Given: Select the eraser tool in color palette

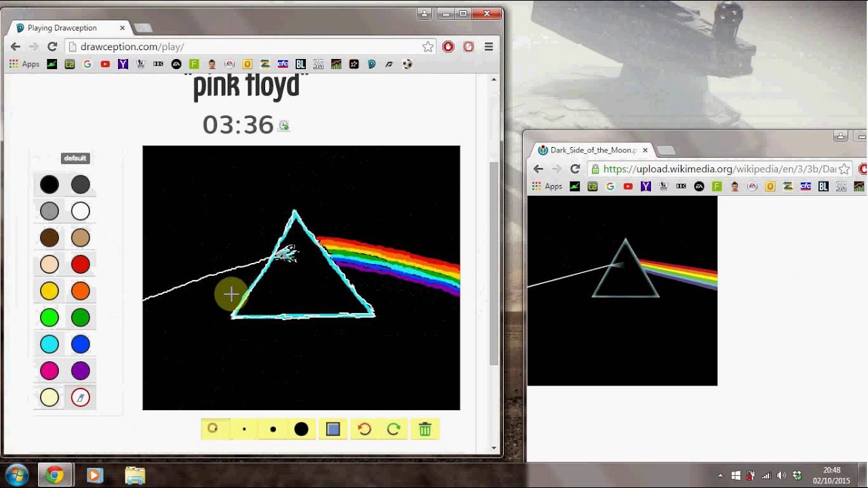Looking at the screenshot, I should pos(81,398).
